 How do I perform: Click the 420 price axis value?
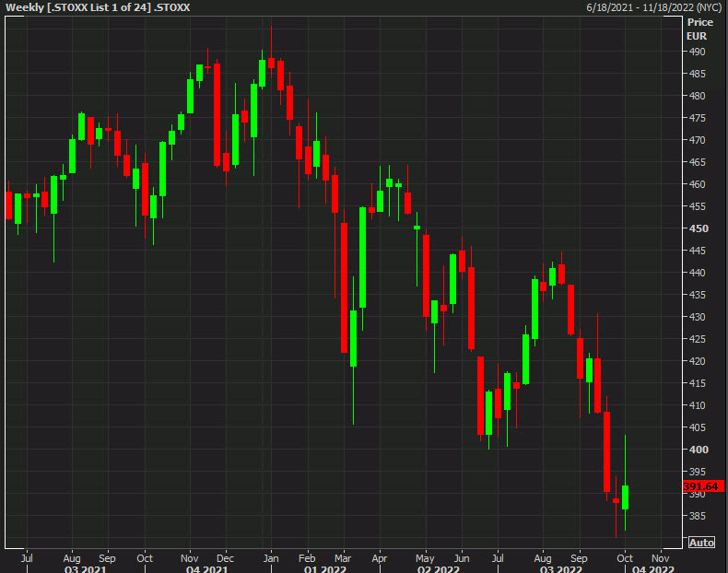697,361
